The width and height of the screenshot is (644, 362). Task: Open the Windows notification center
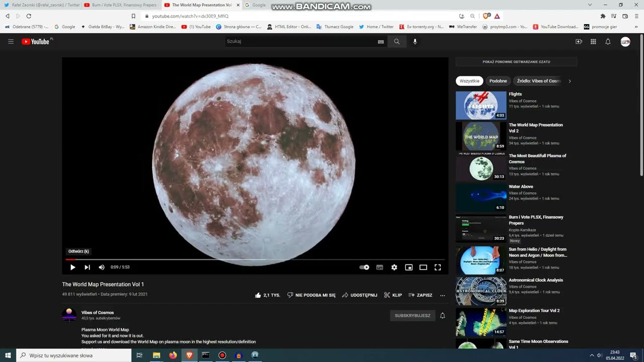coord(633,355)
